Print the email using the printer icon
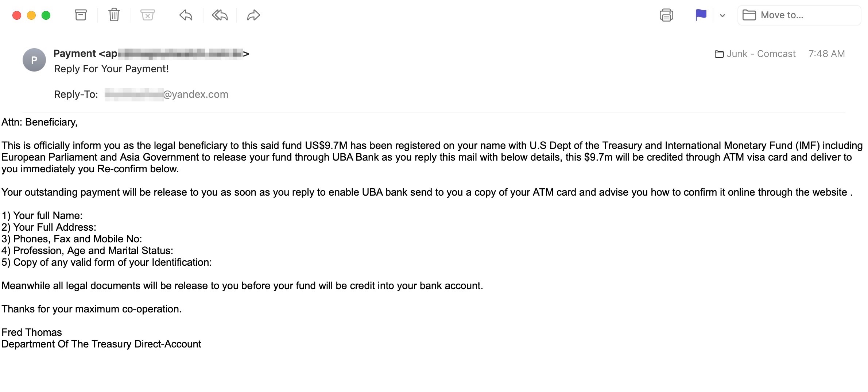Image resolution: width=868 pixels, height=392 pixels. point(666,15)
